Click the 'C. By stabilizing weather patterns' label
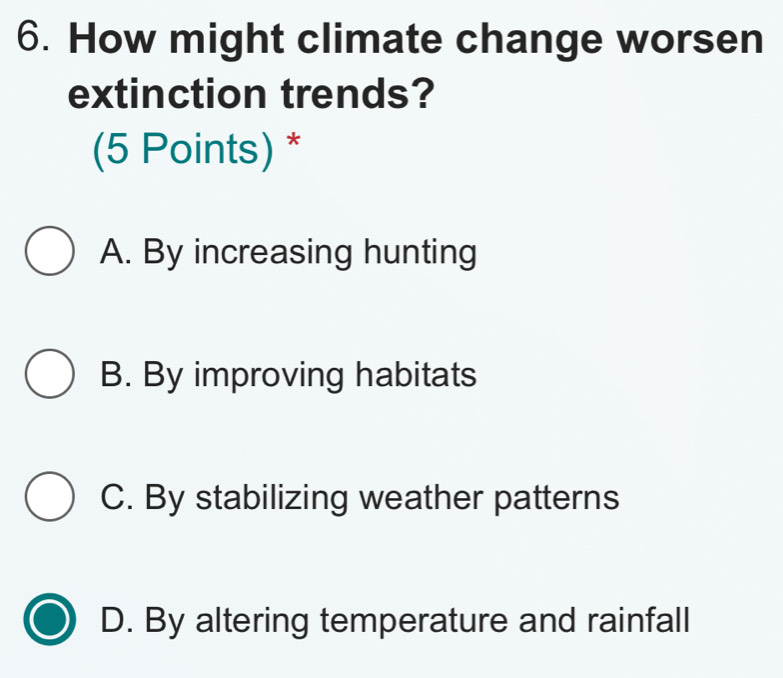Viewport: 783px width, 678px height. click(x=360, y=498)
